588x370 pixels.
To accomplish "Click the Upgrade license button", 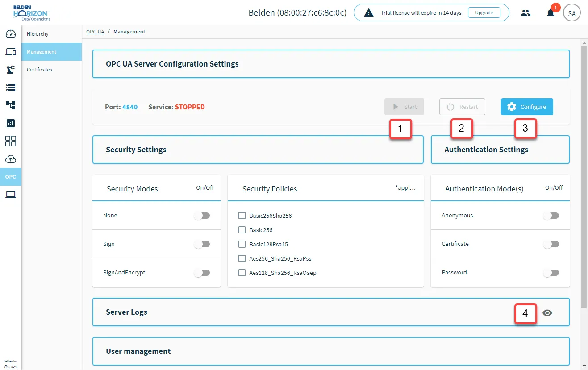I will 484,12.
